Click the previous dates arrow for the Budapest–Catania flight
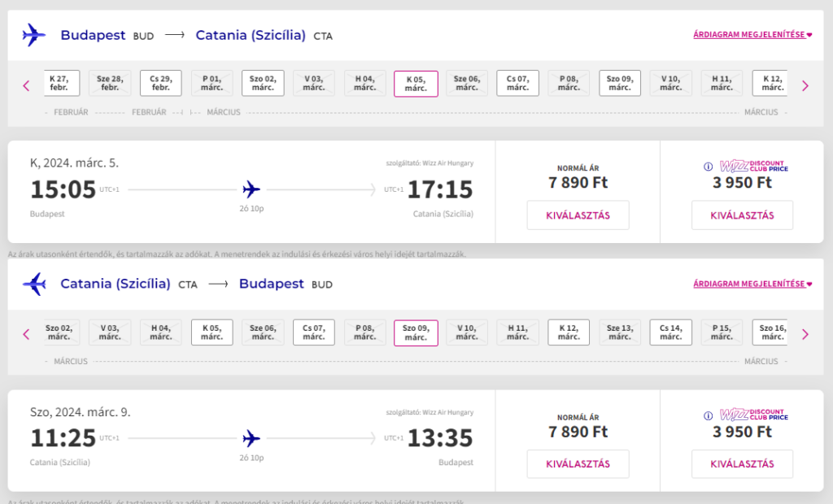The image size is (833, 504). (x=26, y=85)
